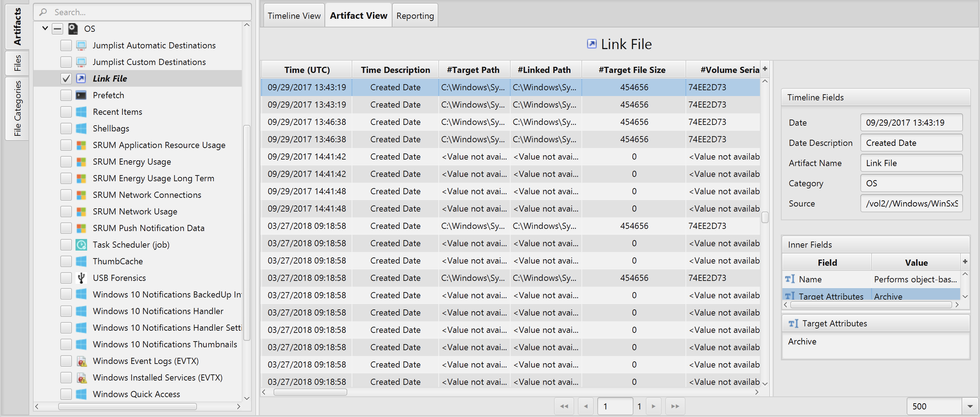Click the artifact list horizontal scrollbar
Screen dimensions: 980x417
tap(127, 406)
